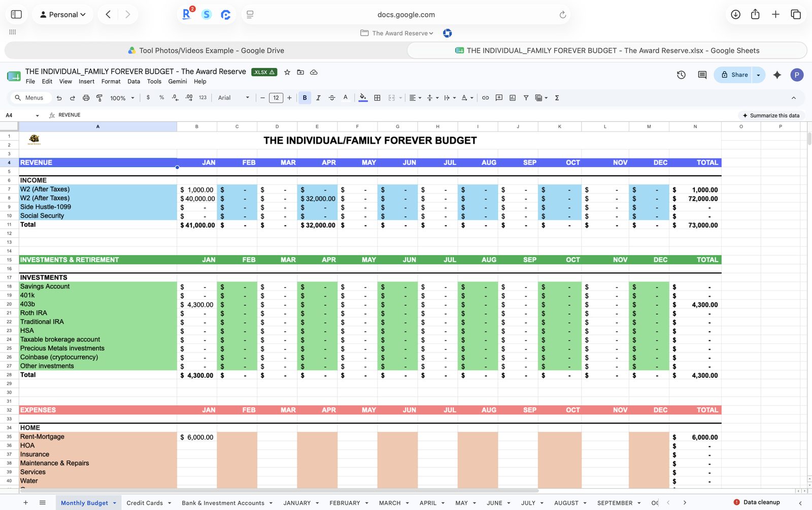The image size is (812, 510).
Task: Open the Insert menu
Action: 86,82
